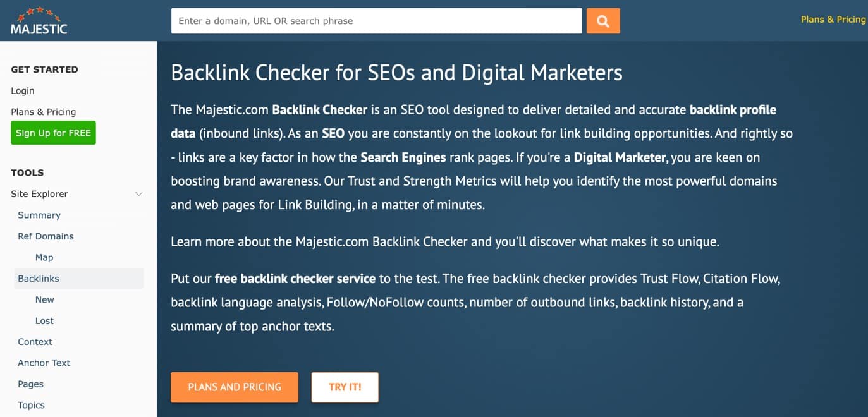Select Context in the Tools sidebar

pyautogui.click(x=35, y=341)
